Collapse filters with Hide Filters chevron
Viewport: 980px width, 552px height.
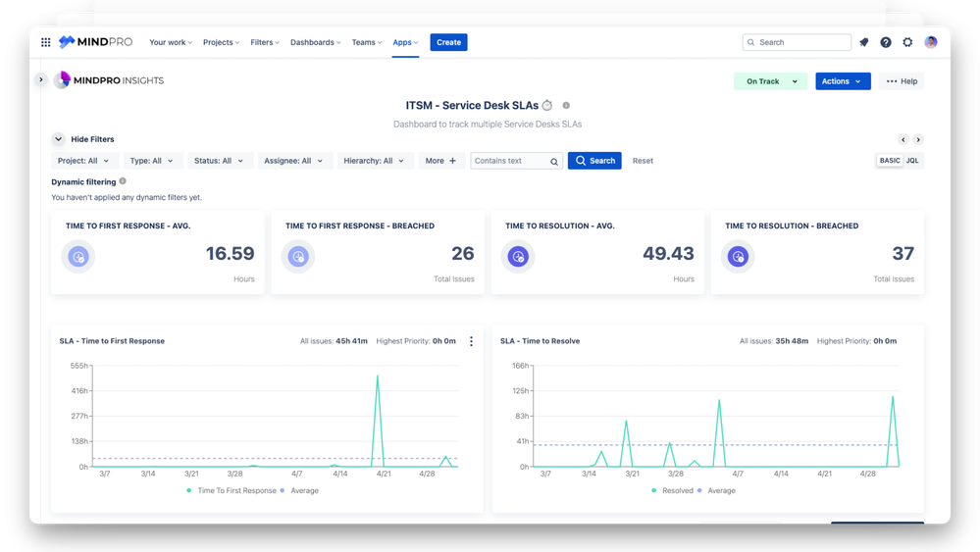tap(59, 139)
